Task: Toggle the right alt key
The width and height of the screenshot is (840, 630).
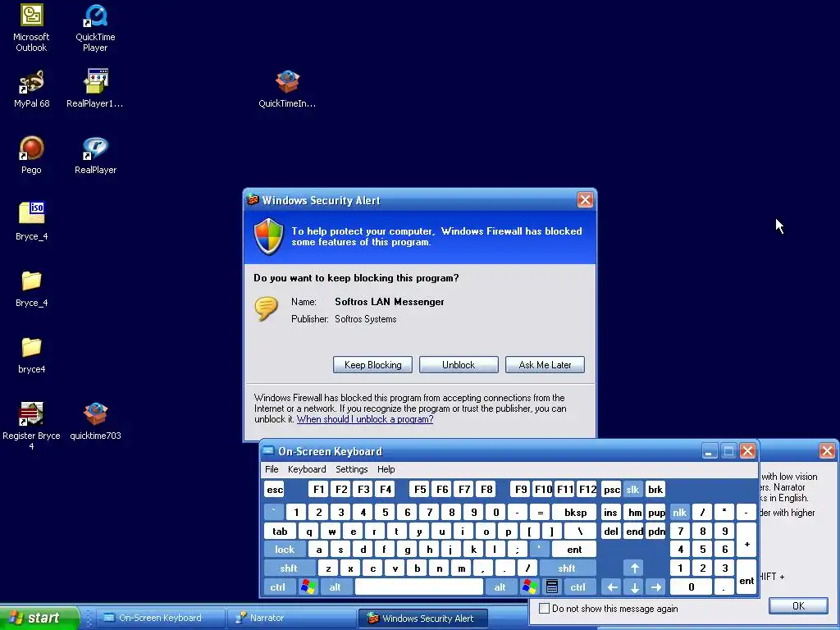Action: [x=500, y=587]
